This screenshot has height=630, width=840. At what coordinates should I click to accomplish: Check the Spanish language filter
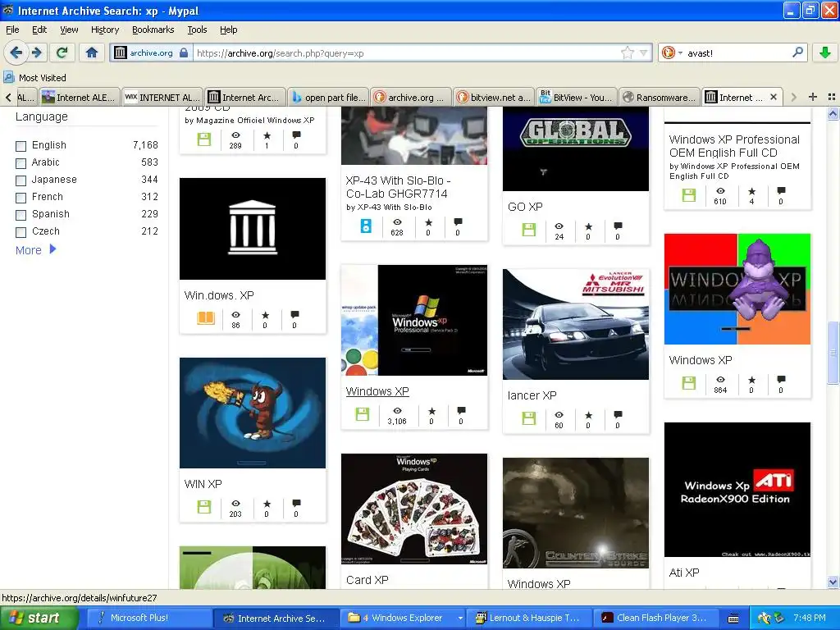(x=21, y=215)
